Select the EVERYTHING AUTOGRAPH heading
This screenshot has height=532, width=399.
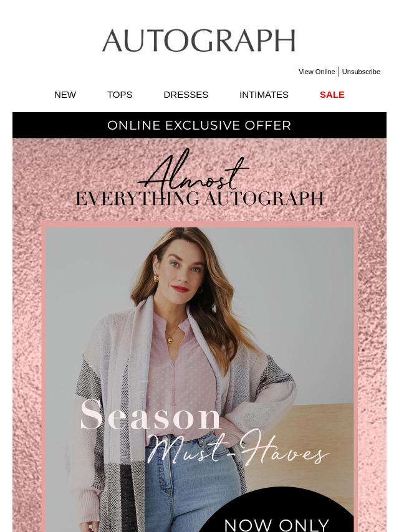199,199
